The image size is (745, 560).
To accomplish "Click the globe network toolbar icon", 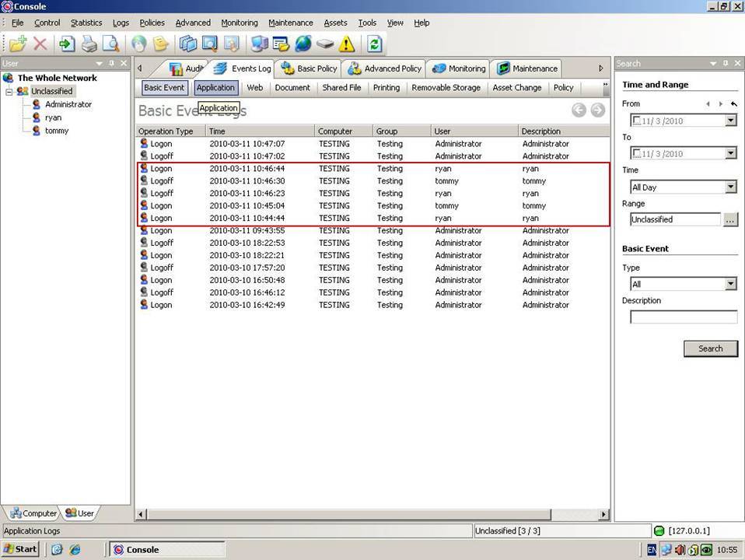I will (303, 44).
